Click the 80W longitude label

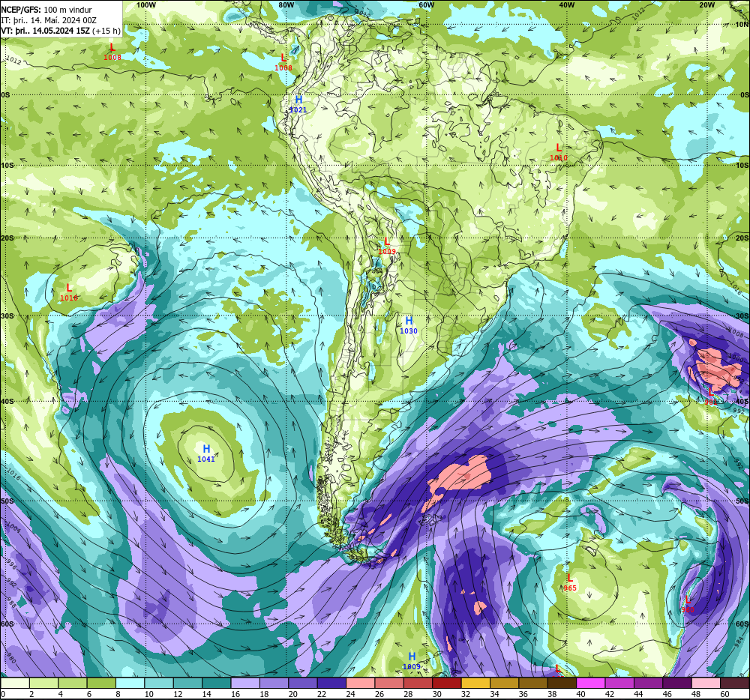(286, 4)
